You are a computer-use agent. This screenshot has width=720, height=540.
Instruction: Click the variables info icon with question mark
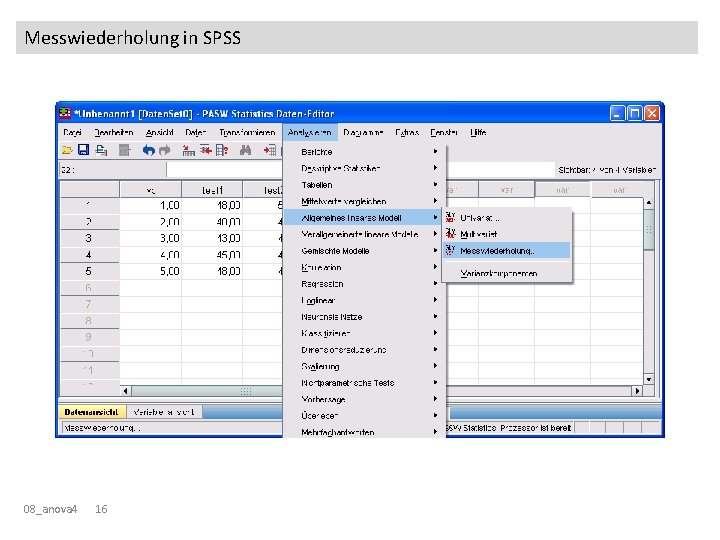coord(222,150)
